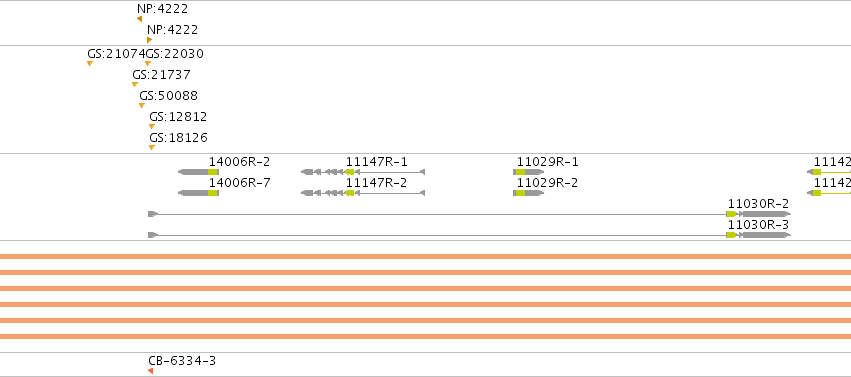Click the GS:21074 label text
Screen dimensions: 851x377
click(x=116, y=54)
